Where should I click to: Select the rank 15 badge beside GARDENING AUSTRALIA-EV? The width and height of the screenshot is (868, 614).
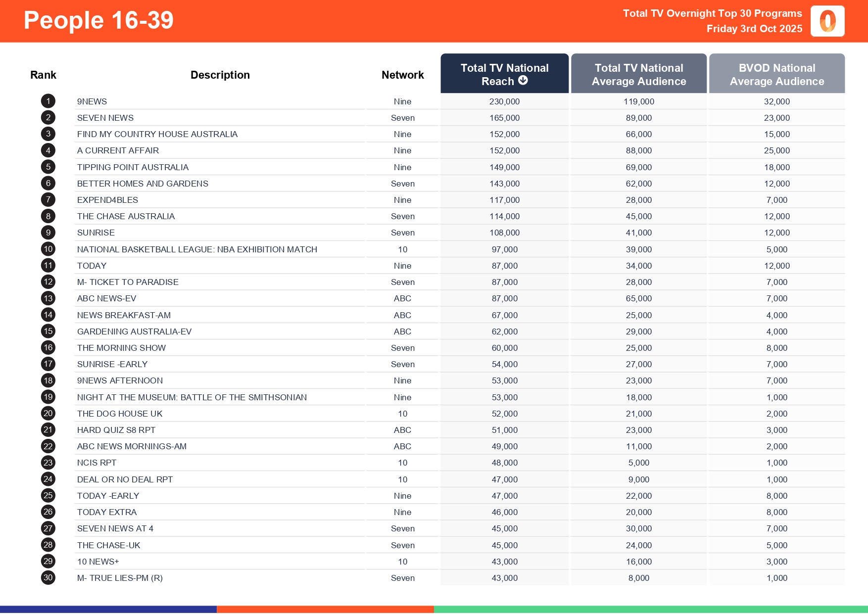point(48,331)
